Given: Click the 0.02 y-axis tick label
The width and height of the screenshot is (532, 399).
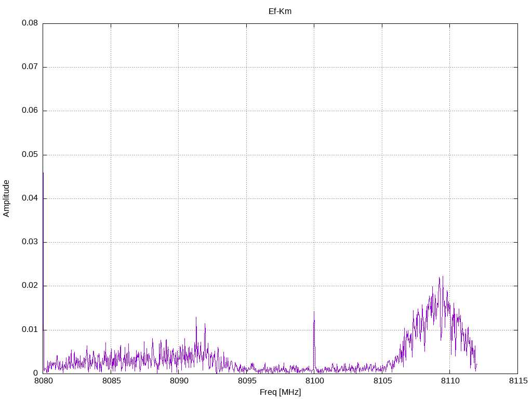Looking at the screenshot, I should [30, 286].
